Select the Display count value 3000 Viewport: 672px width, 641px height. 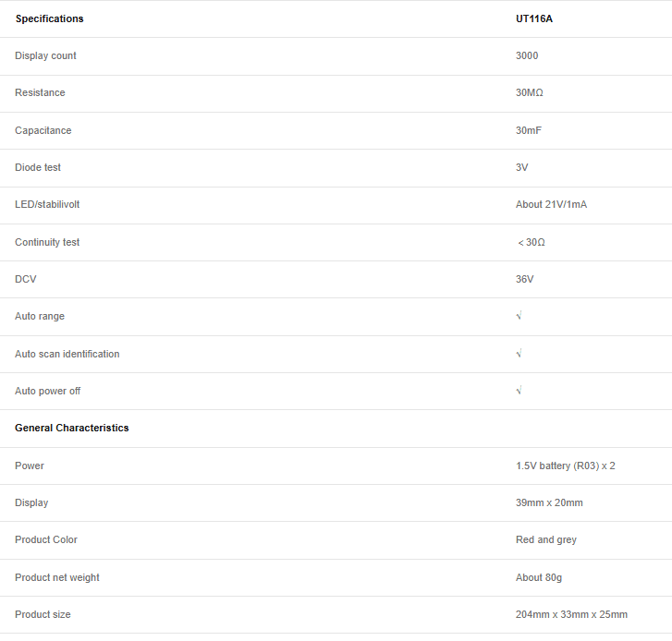(x=527, y=56)
